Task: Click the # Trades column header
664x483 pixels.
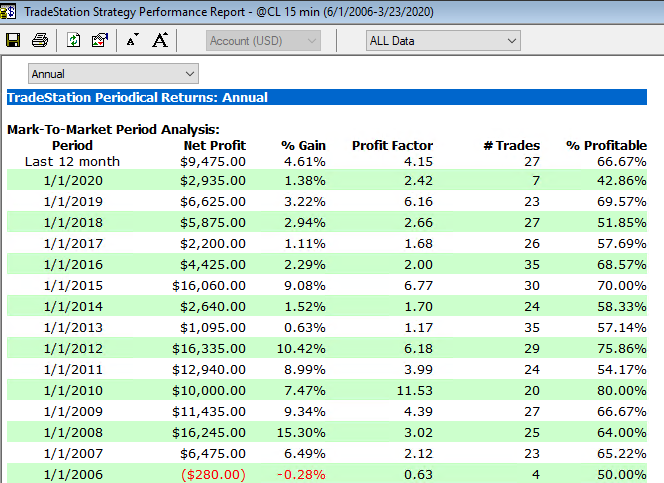Action: click(512, 146)
